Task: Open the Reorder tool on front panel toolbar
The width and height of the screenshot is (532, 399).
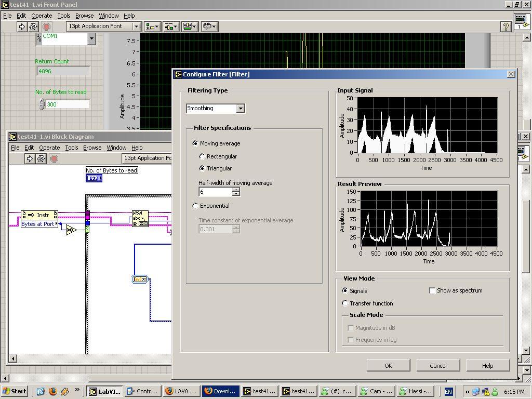Action: (206, 26)
